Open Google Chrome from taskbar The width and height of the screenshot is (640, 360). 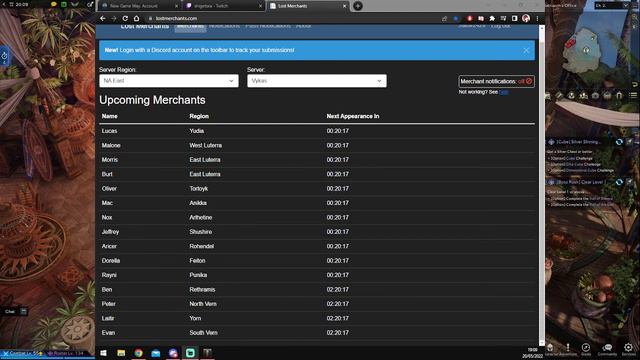tap(138, 353)
